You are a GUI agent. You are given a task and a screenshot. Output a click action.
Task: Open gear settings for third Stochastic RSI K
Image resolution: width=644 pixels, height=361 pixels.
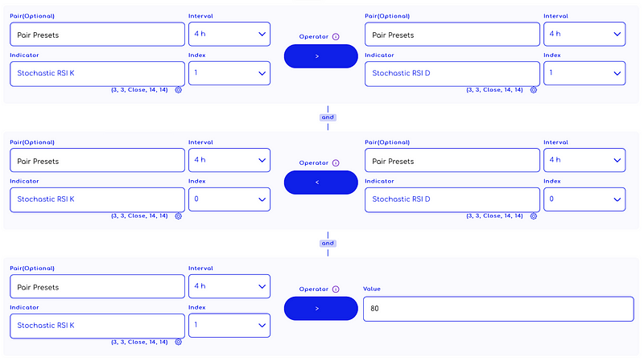(178, 343)
